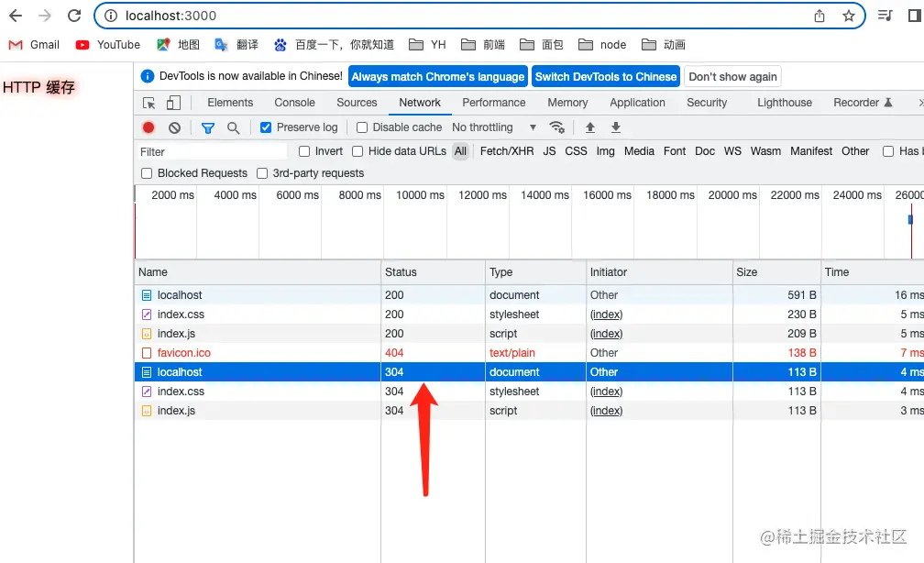The width and height of the screenshot is (924, 563).
Task: Filter requests by Img type
Action: tap(605, 151)
